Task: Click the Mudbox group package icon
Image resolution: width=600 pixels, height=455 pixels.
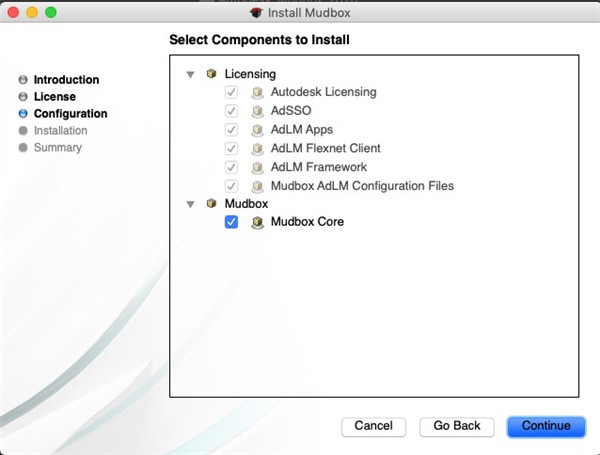Action: pyautogui.click(x=211, y=204)
